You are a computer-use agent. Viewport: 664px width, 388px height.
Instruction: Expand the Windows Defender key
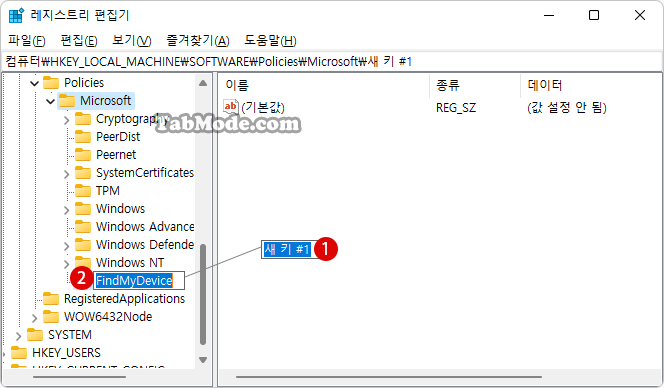point(66,246)
